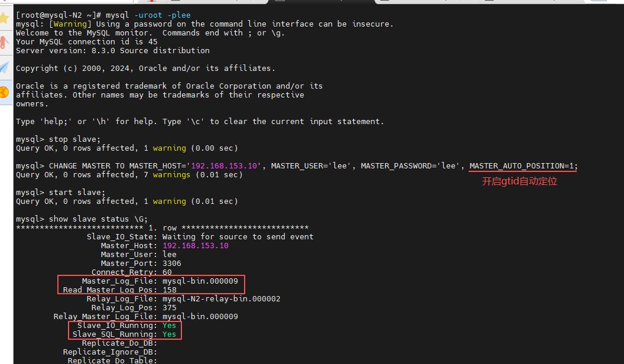Open the Sftp orange globe sidebar icon
The image size is (624, 364).
point(4,92)
